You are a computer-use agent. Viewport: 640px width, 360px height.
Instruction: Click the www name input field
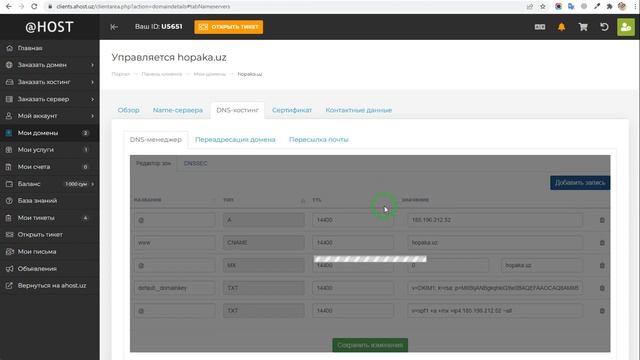pyautogui.click(x=175, y=243)
